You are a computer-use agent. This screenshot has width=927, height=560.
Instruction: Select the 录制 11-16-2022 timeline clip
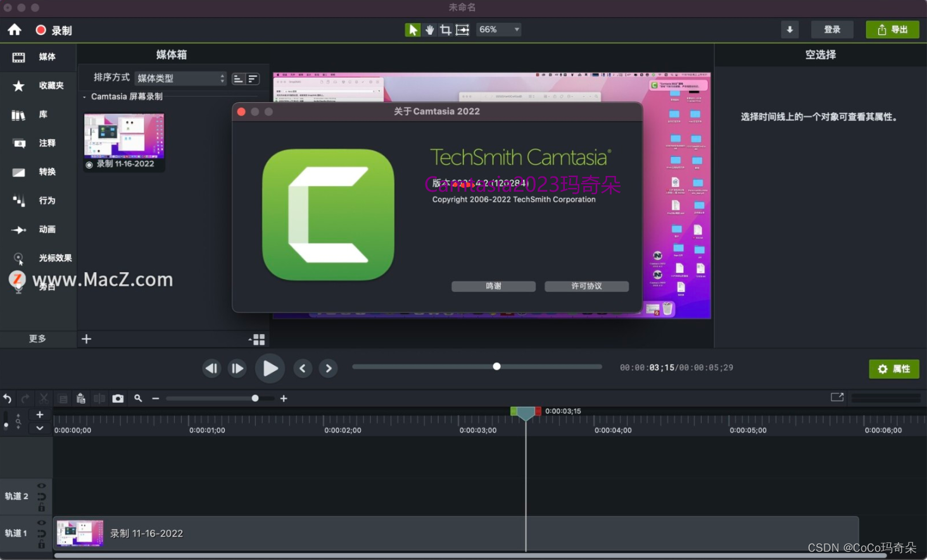pos(457,533)
